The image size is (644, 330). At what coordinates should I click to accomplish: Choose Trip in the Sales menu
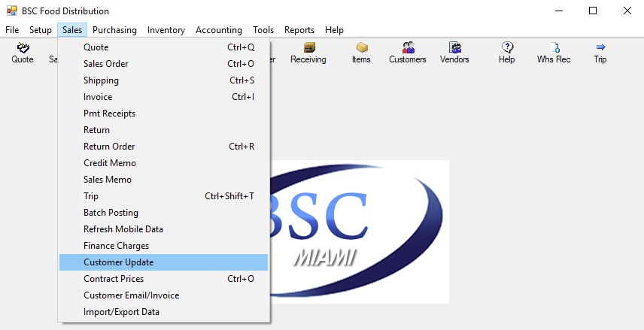[x=163, y=196]
